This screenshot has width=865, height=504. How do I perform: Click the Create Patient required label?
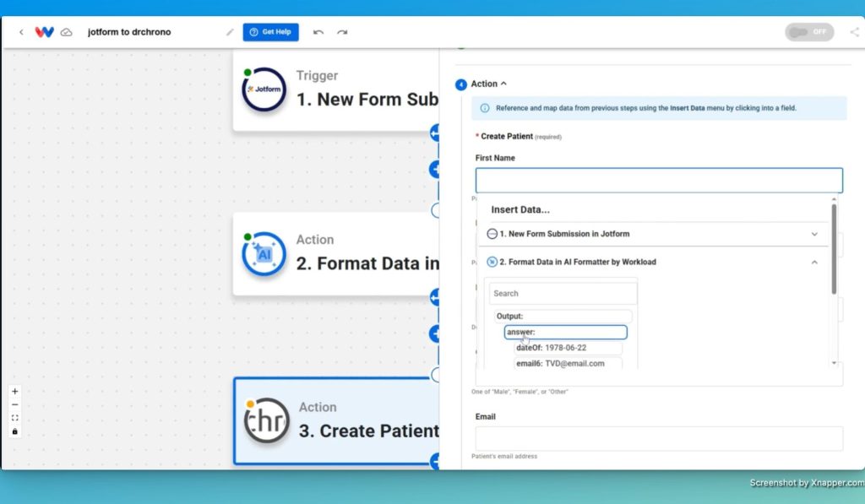[x=519, y=136]
